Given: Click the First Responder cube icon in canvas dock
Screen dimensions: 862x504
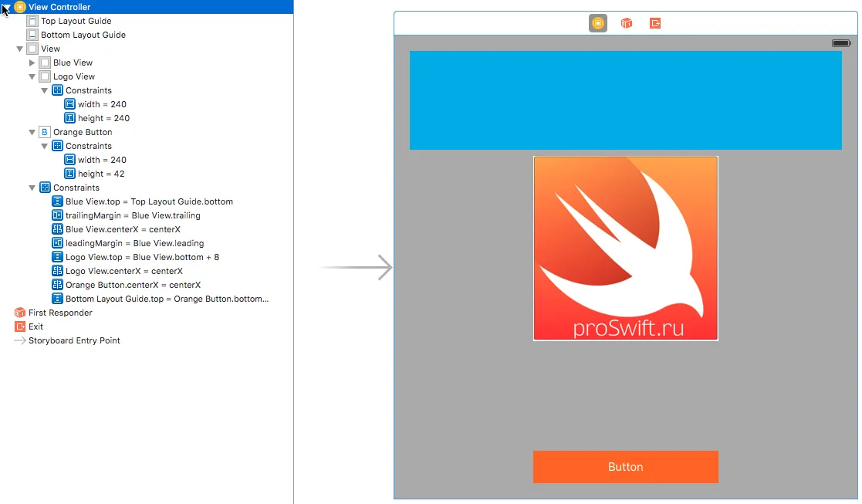Looking at the screenshot, I should click(x=626, y=23).
